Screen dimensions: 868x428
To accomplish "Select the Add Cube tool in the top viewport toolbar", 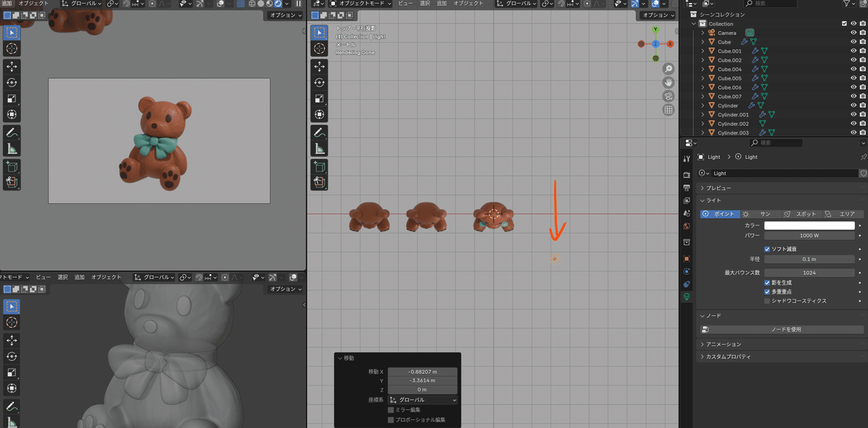I will [x=319, y=166].
